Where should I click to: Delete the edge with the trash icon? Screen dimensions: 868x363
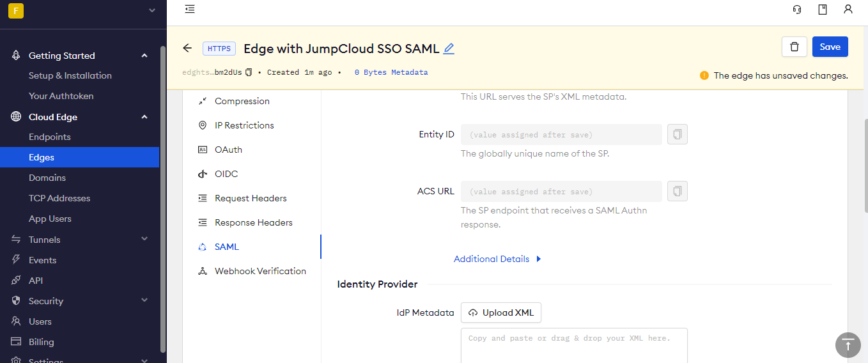coord(794,47)
